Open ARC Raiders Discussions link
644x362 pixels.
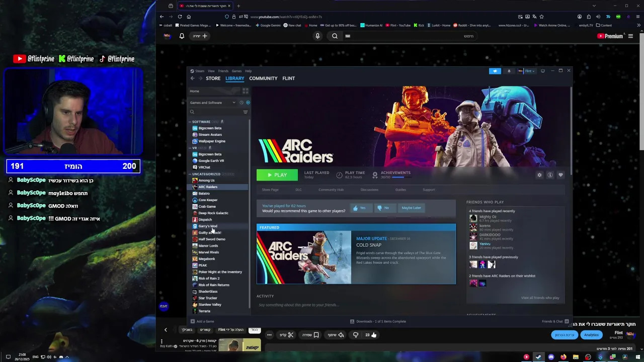pos(369,190)
